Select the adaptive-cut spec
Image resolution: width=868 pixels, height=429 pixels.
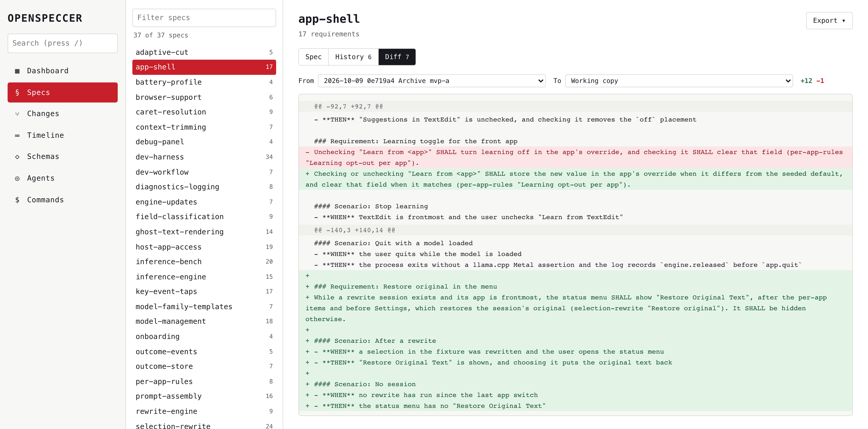pos(204,52)
